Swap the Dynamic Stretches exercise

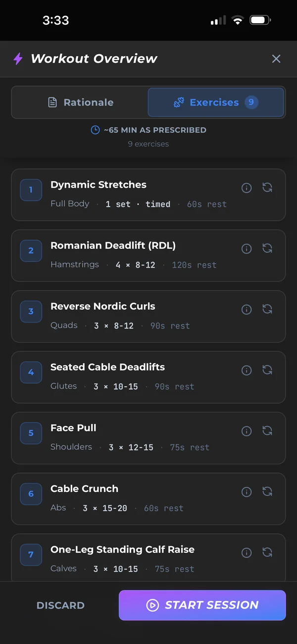pos(267,188)
